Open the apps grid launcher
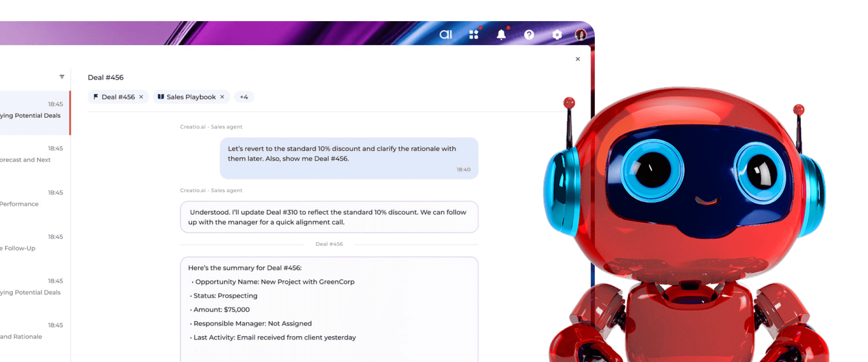 (x=474, y=34)
